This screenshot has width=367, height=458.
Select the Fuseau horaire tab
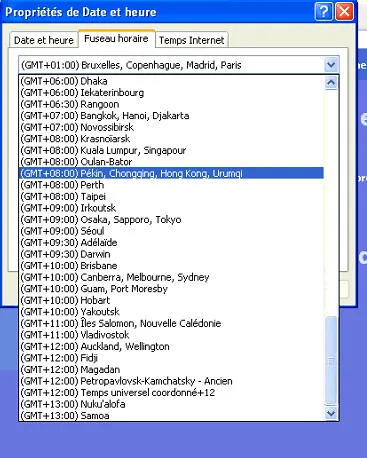(x=116, y=39)
